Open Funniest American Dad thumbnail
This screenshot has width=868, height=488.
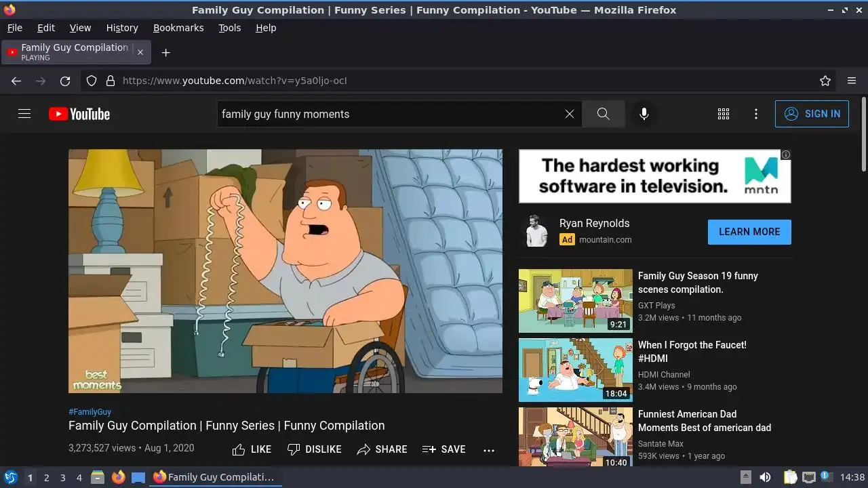tap(576, 436)
